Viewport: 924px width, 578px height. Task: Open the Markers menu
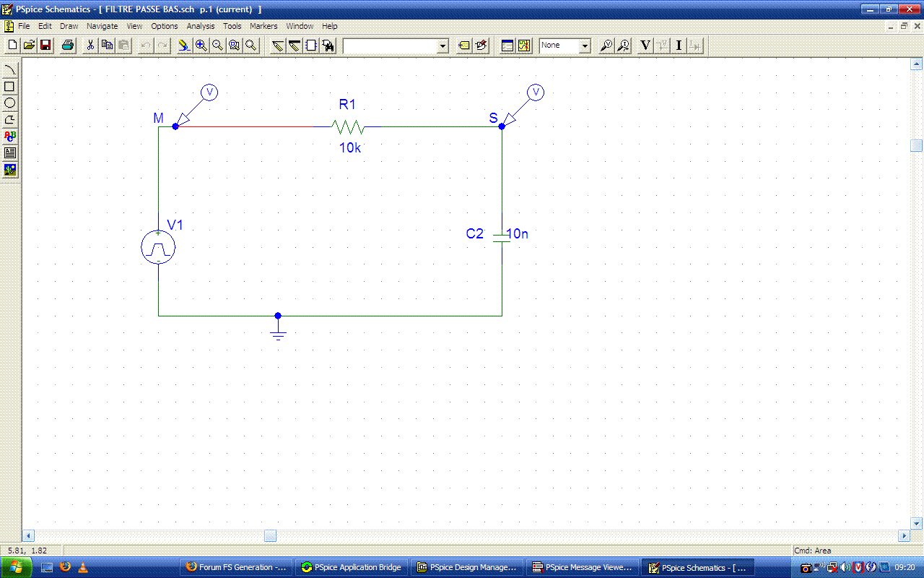point(263,26)
